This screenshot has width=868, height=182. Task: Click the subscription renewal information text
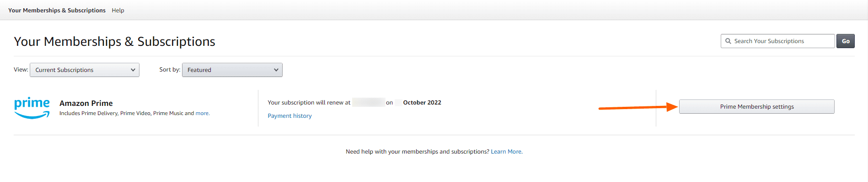click(354, 102)
